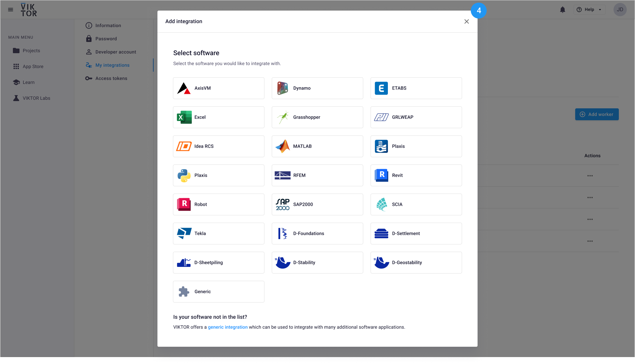Image resolution: width=635 pixels, height=364 pixels.
Task: Choose the Dynamo software icon
Action: [282, 88]
